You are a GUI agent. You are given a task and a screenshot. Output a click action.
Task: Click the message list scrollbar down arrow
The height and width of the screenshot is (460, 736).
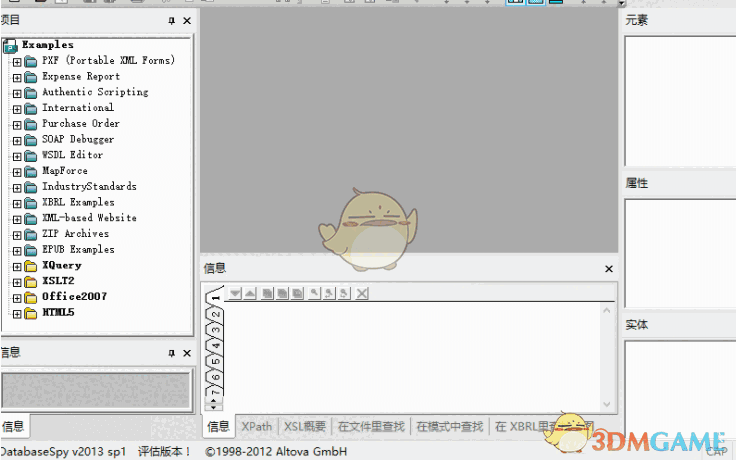click(606, 404)
